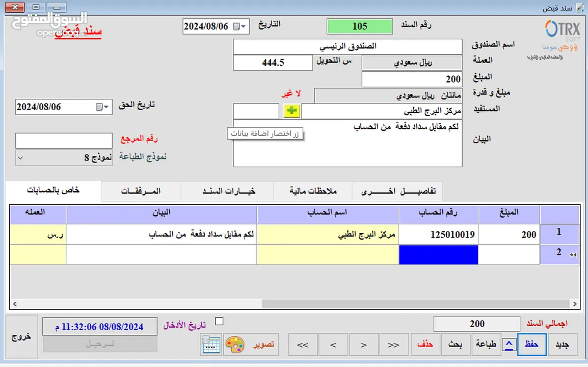This screenshot has width=588, height=367.
Task: Click horizontal scrollbar left arrow
Action: 15,304
